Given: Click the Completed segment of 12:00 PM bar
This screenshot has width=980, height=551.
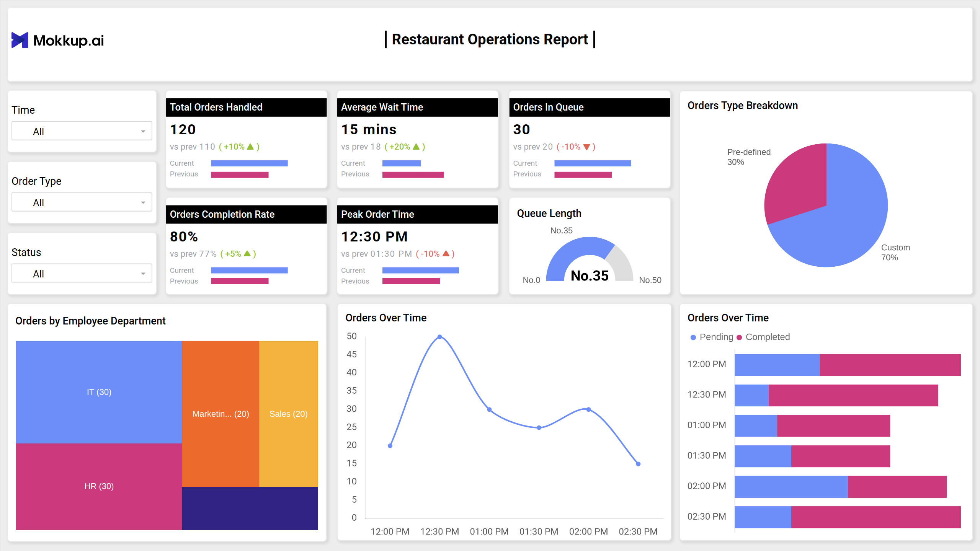Looking at the screenshot, I should point(890,365).
